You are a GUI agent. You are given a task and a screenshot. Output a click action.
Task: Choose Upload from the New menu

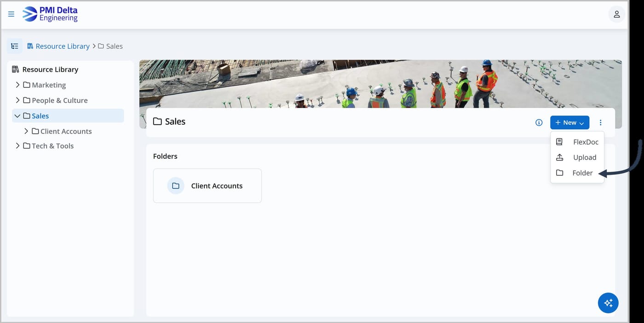click(x=577, y=157)
